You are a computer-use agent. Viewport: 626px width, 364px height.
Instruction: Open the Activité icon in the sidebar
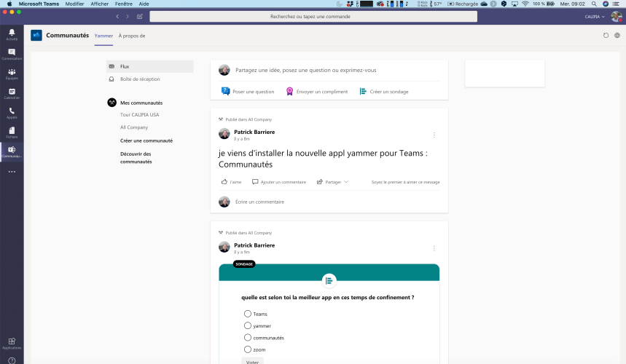(x=12, y=34)
